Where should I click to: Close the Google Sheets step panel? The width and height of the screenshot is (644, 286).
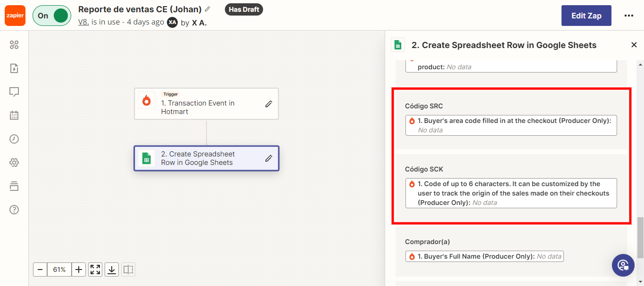(x=634, y=45)
